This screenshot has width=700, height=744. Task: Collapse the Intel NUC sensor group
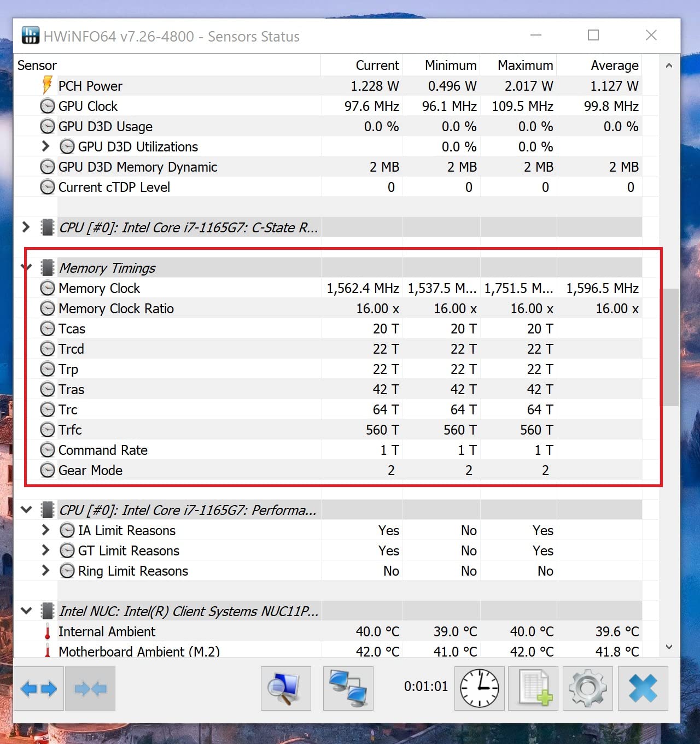26,611
